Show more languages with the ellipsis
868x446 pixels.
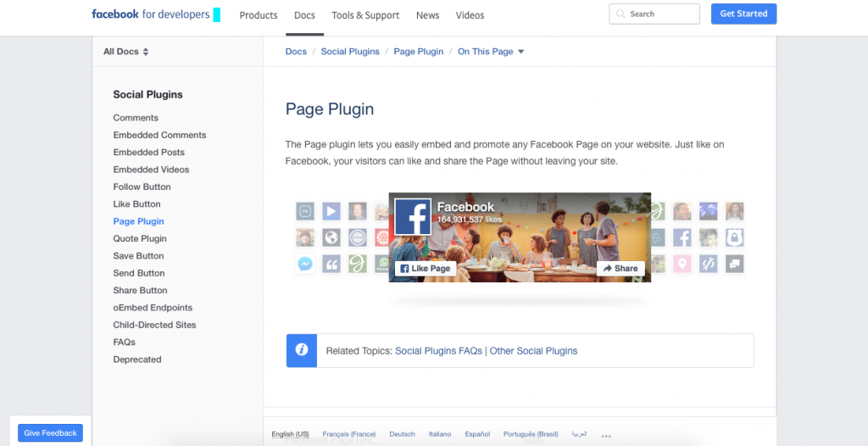[x=606, y=435]
